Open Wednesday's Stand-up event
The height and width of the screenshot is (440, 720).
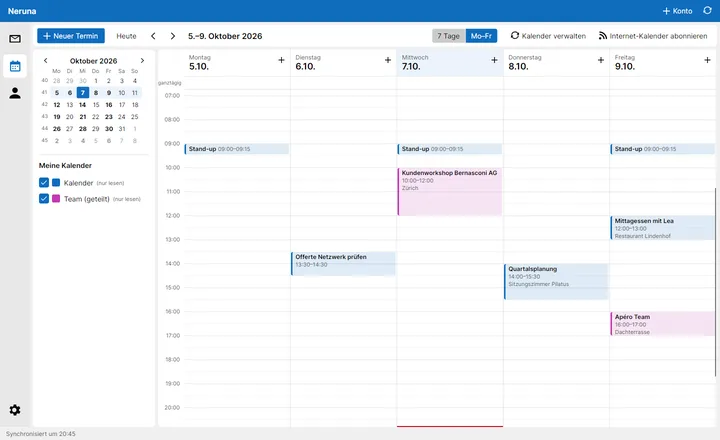[450, 149]
